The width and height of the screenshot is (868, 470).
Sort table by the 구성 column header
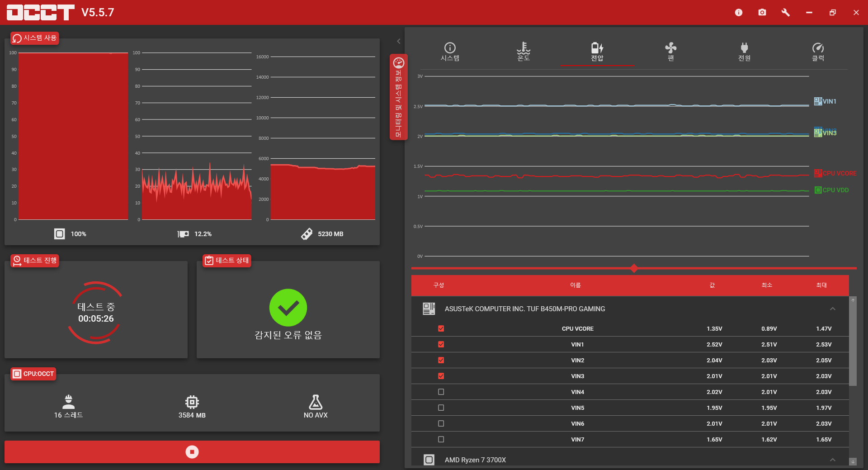coord(439,285)
